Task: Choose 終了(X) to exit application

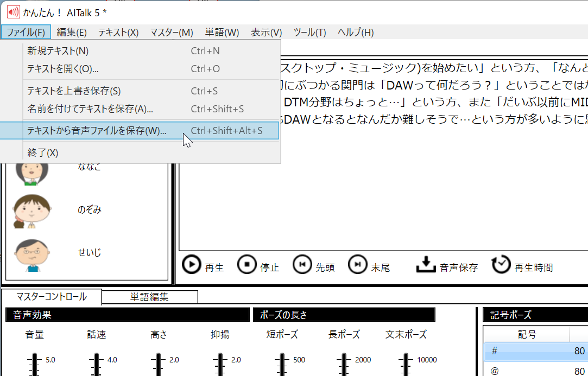Action: [x=140, y=152]
